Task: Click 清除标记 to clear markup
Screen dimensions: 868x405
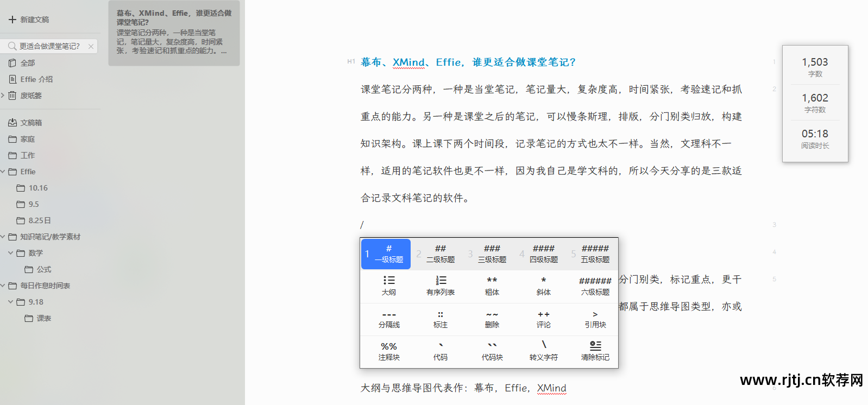Action: [x=595, y=352]
